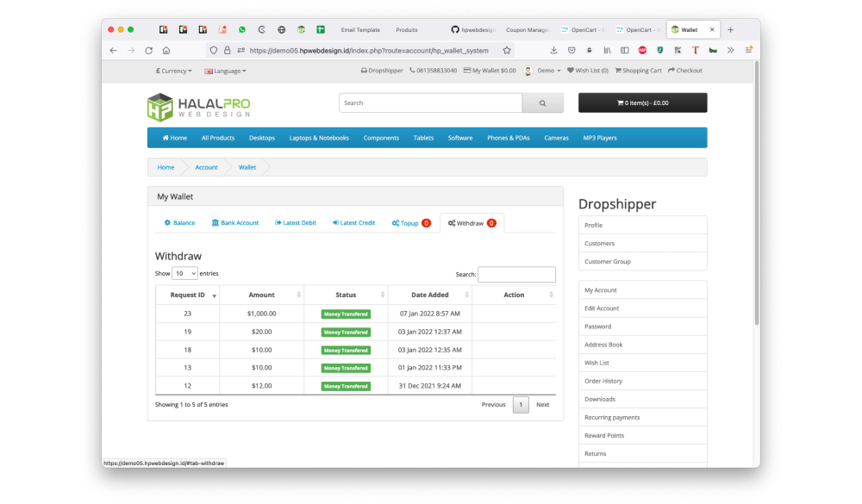
Task: Click the black cart total button
Action: click(642, 103)
